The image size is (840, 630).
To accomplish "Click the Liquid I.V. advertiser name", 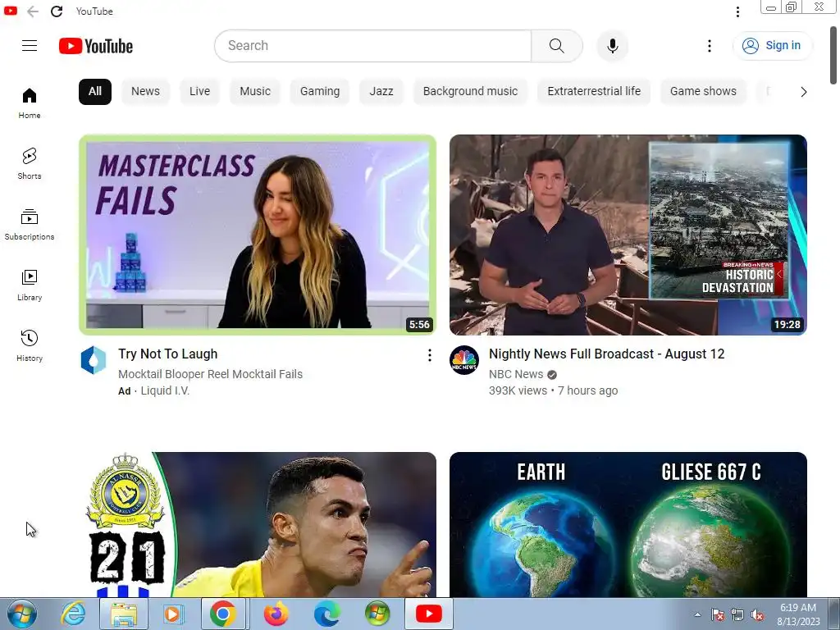I will click(165, 390).
